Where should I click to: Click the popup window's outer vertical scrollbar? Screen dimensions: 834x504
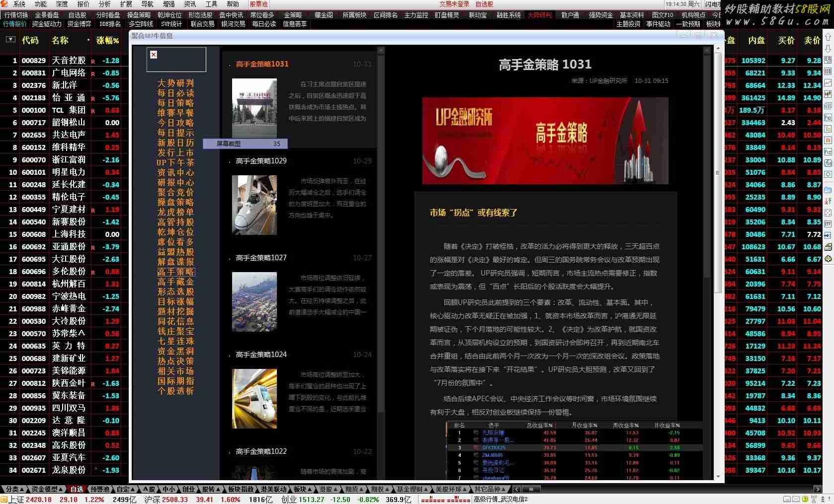(x=718, y=173)
